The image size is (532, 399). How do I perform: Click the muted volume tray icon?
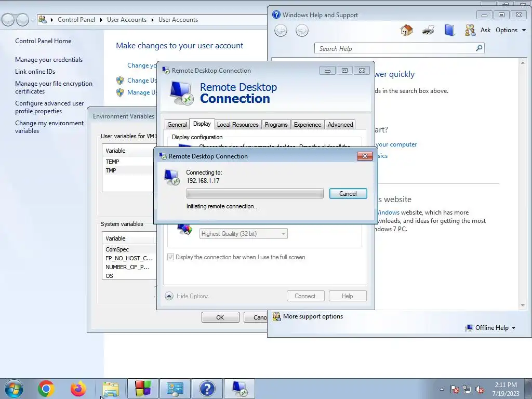click(x=480, y=390)
